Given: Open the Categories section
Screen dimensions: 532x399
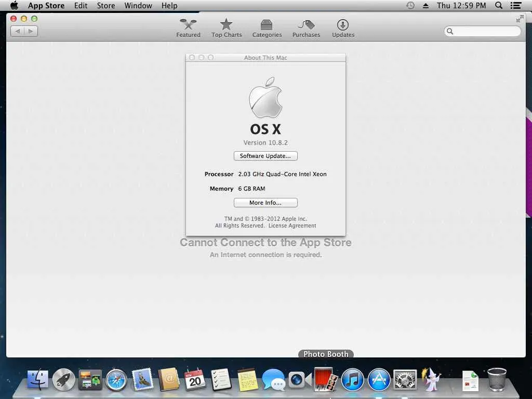Looking at the screenshot, I should (x=267, y=28).
